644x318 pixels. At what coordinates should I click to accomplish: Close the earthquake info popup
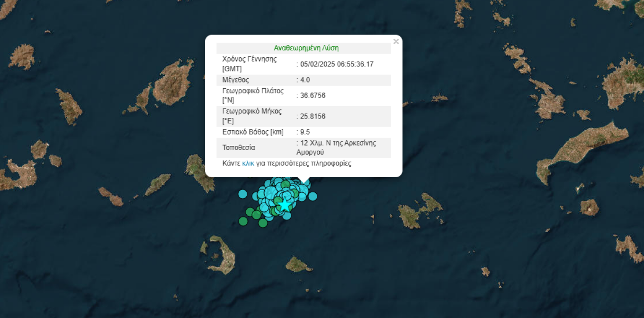(396, 42)
